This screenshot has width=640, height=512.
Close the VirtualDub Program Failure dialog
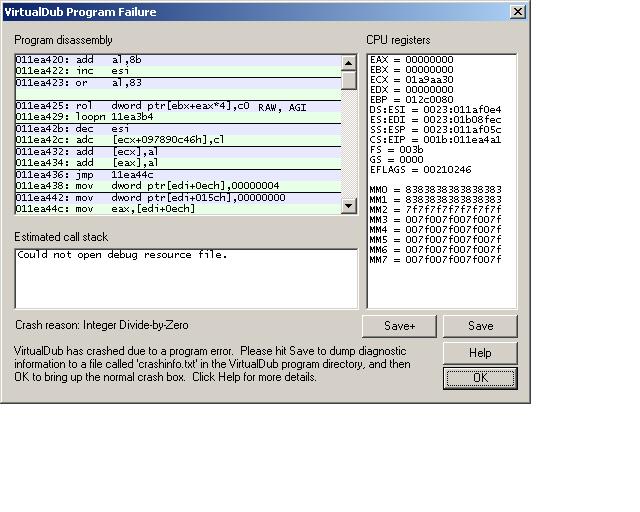518,11
